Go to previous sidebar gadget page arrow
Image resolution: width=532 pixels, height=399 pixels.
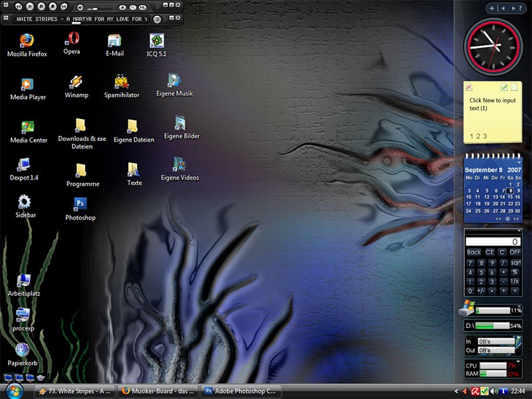(503, 8)
